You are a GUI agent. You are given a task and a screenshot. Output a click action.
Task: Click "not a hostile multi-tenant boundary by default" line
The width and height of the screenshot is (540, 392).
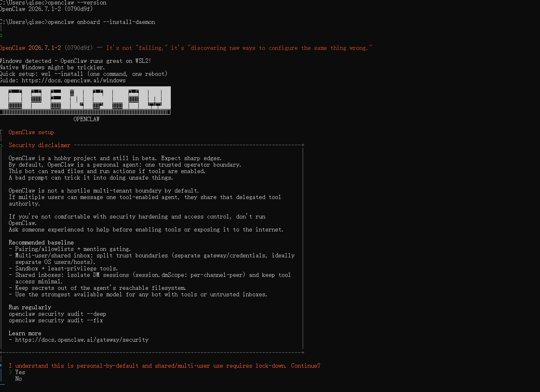coord(104,191)
